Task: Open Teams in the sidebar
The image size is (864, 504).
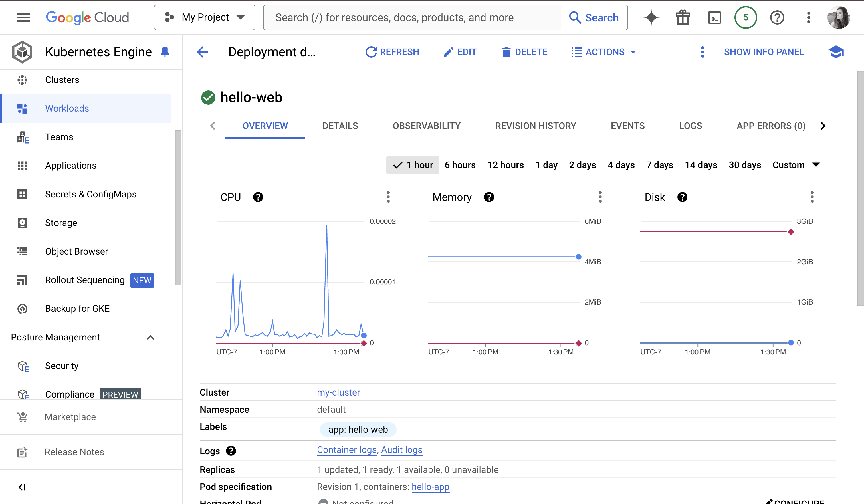Action: (x=86, y=137)
